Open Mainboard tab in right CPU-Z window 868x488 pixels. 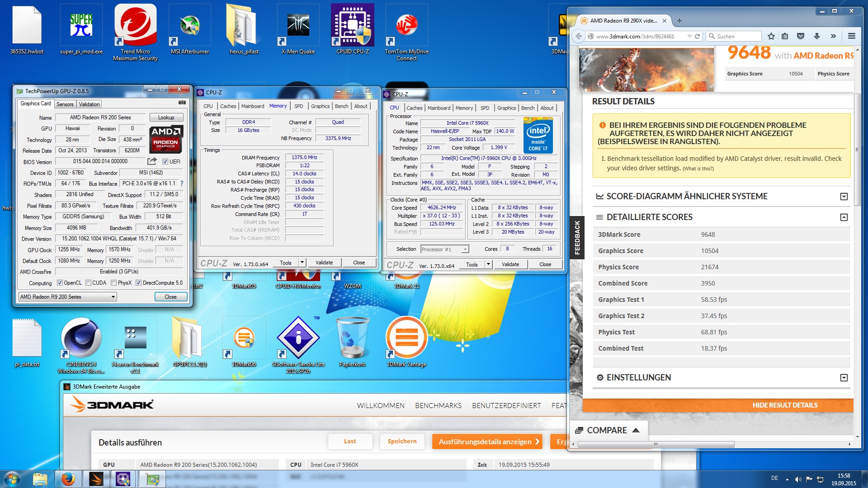[x=439, y=108]
